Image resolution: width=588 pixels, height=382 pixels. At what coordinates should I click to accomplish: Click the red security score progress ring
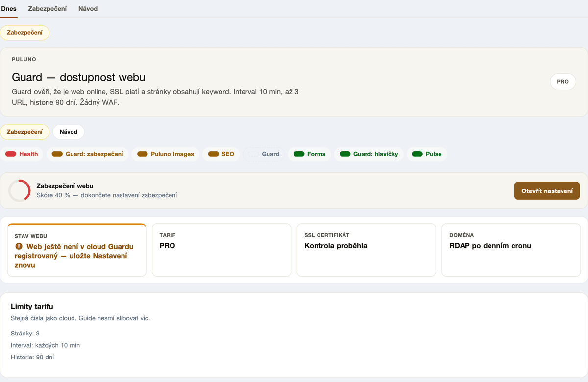20,191
